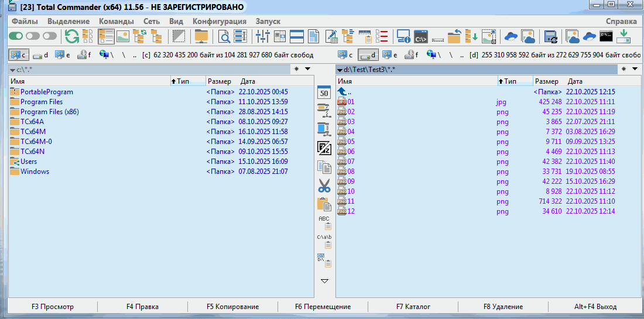This screenshot has width=644, height=319.
Task: Open right panel directory history dropdown arrow
Action: point(635,69)
